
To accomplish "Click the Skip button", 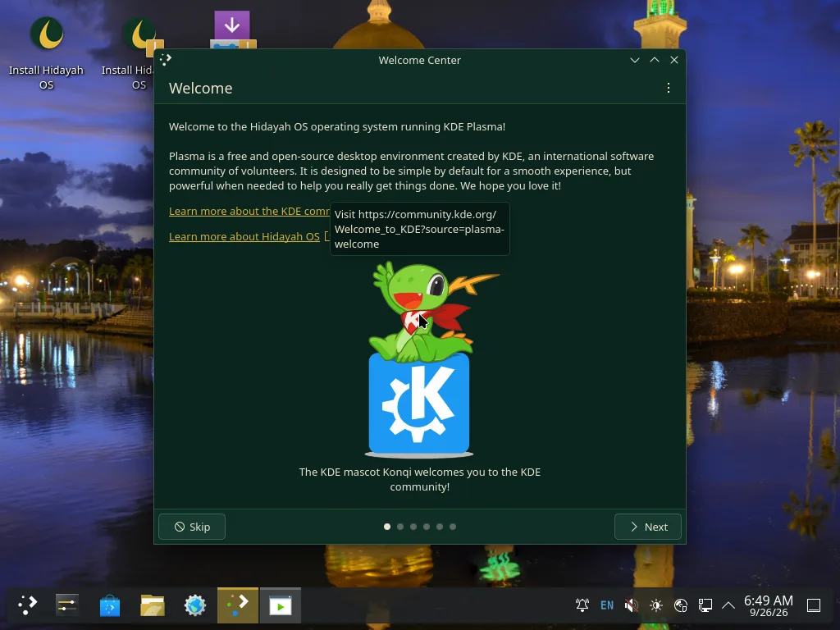I will click(192, 527).
